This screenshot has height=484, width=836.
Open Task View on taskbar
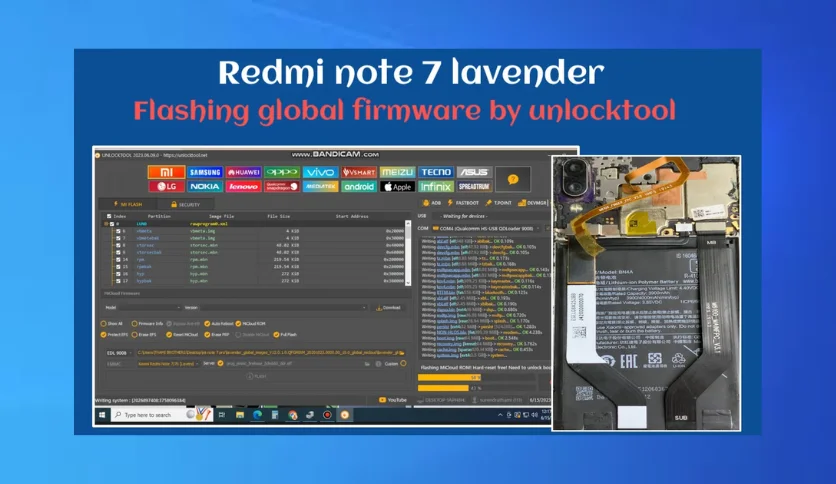pyautogui.click(x=222, y=415)
